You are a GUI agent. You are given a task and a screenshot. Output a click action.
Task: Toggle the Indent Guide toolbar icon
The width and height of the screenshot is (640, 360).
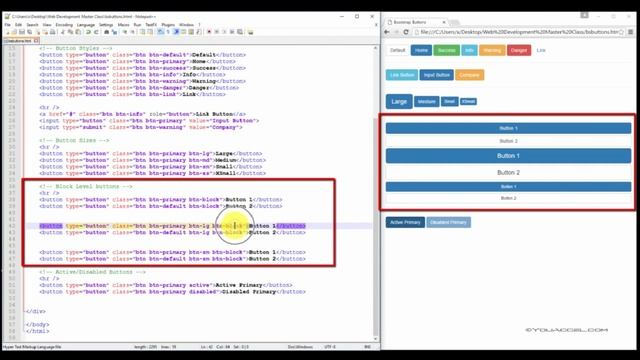176,32
